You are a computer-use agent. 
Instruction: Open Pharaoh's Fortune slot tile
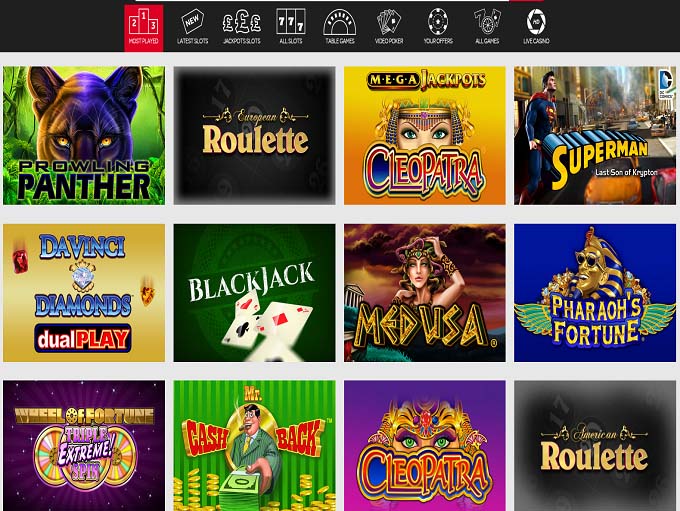[x=595, y=293]
